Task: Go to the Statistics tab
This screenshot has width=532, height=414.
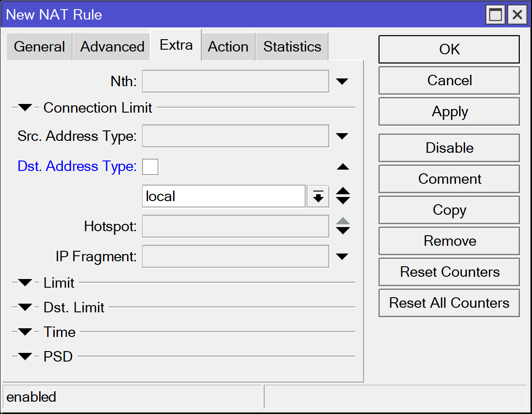Action: point(292,47)
